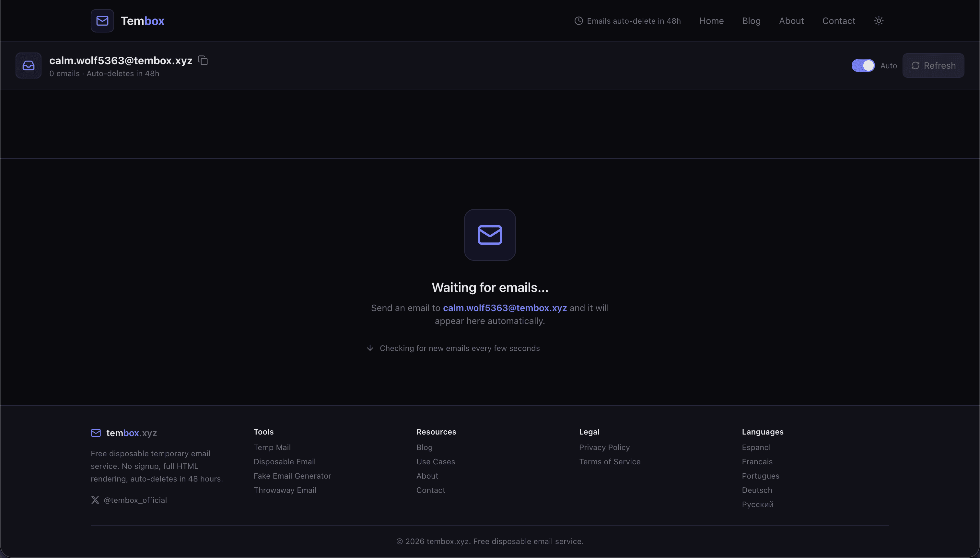This screenshot has height=558, width=980.
Task: Open the Fake Email Generator tool
Action: pos(292,476)
